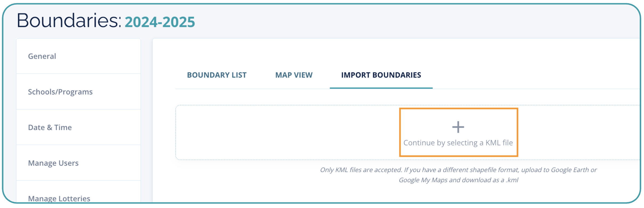Switch to the Map View tab
The width and height of the screenshot is (644, 208).
coord(294,75)
